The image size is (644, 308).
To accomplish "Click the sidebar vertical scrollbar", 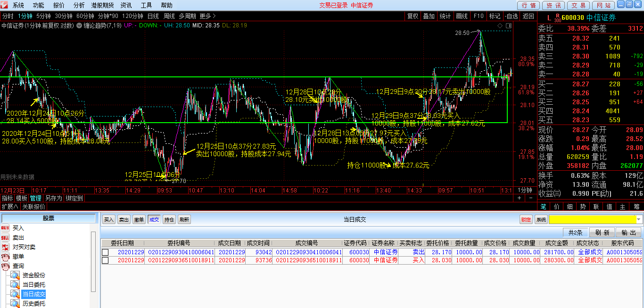I will pos(93,261).
